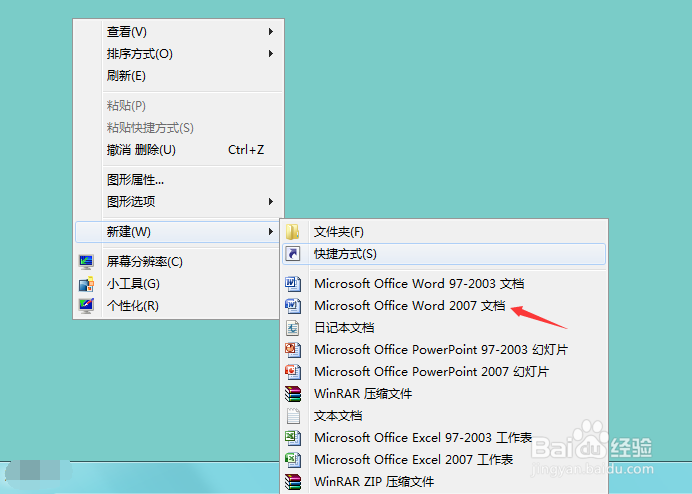
Task: Open 排序方式(O) menu entry
Action: (178, 54)
